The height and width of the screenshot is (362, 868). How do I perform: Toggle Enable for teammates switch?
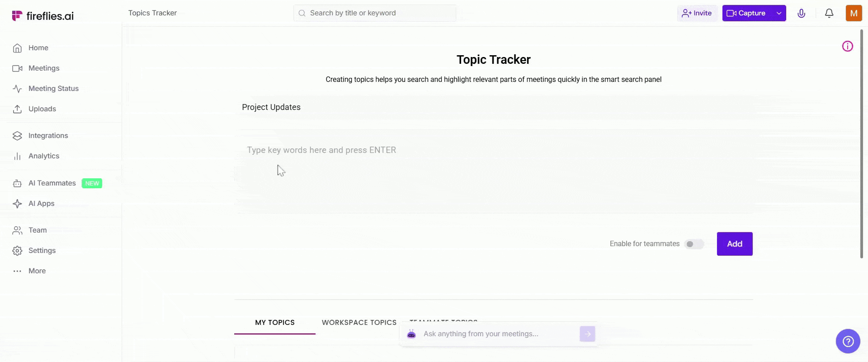click(x=694, y=244)
